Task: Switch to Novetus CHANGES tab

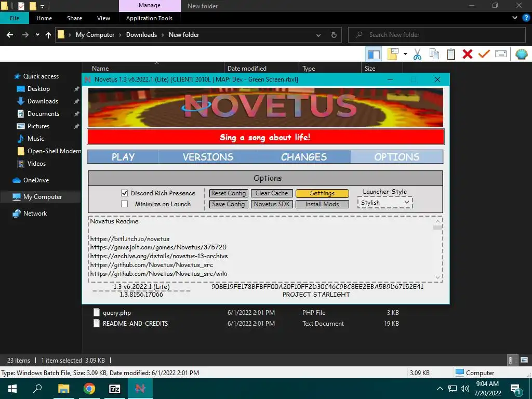Action: pyautogui.click(x=303, y=157)
